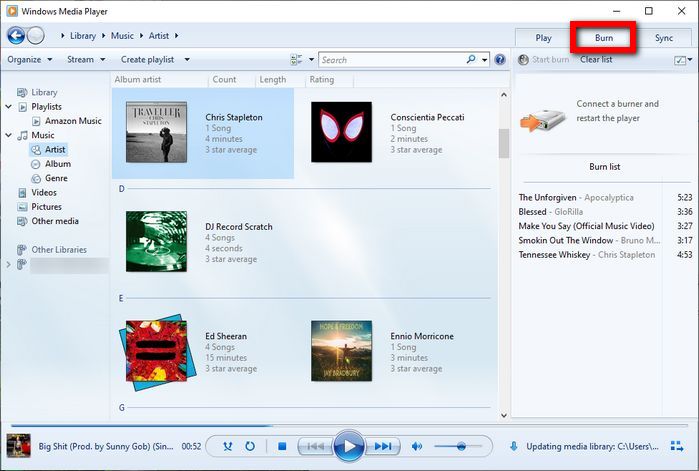
Task: Click the Windows Media Player title icon
Action: tap(12, 11)
